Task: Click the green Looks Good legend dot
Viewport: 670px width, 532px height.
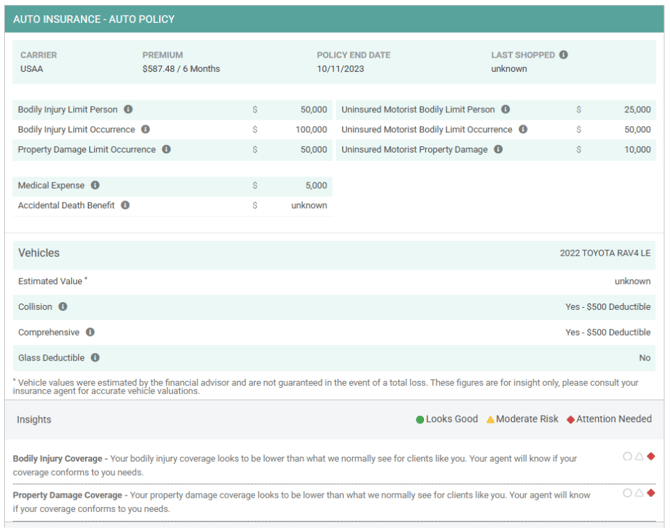Action: click(x=420, y=420)
